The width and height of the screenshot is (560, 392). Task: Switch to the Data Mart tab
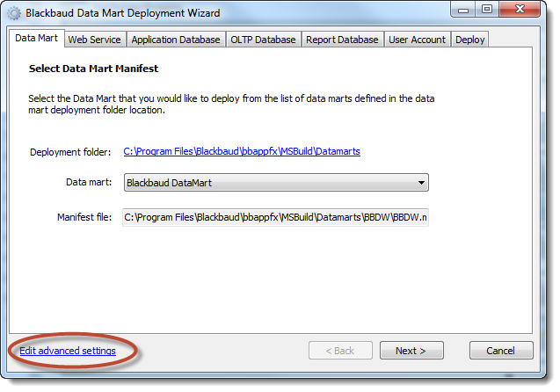(x=36, y=38)
